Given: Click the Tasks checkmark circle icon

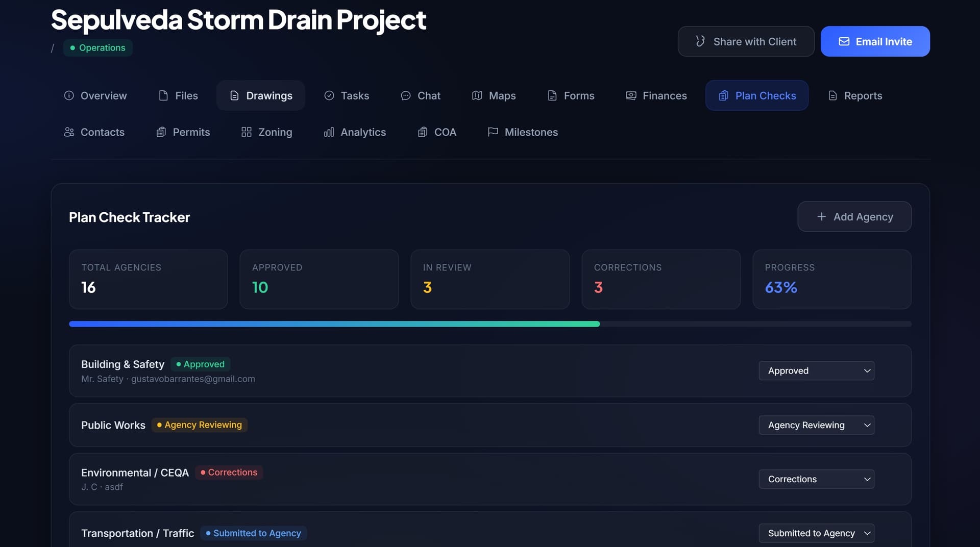Looking at the screenshot, I should click(x=329, y=95).
